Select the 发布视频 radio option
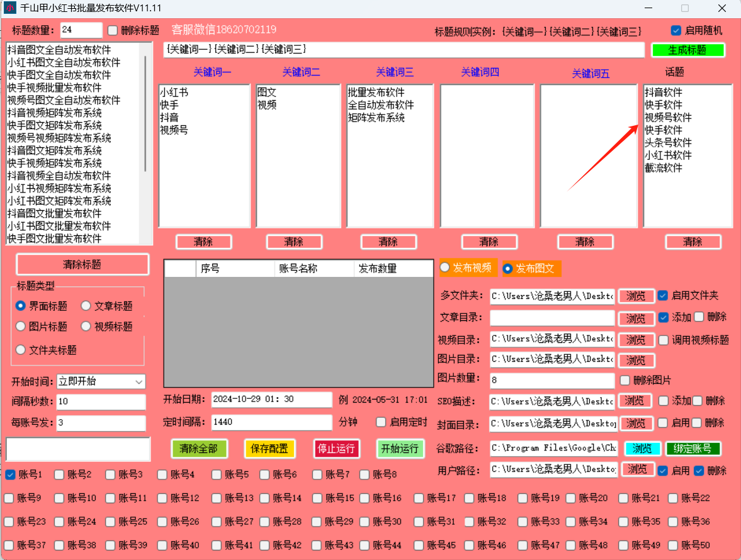The width and height of the screenshot is (741, 560). (444, 267)
